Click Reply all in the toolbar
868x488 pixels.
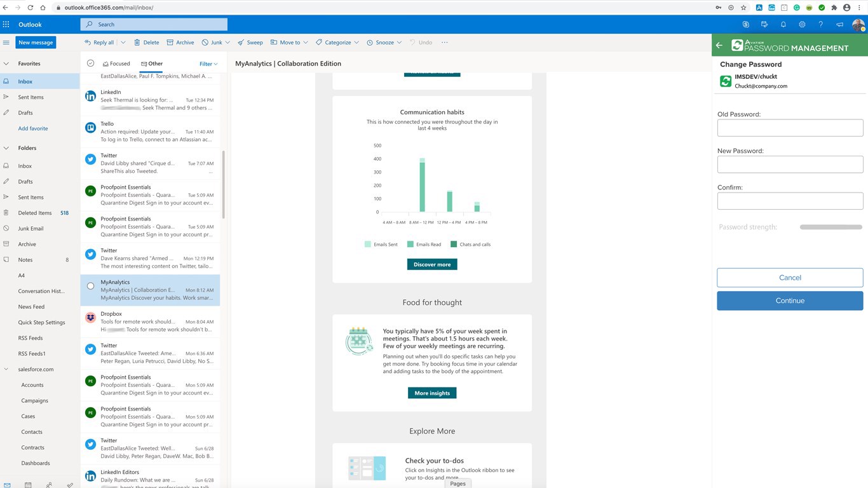99,43
